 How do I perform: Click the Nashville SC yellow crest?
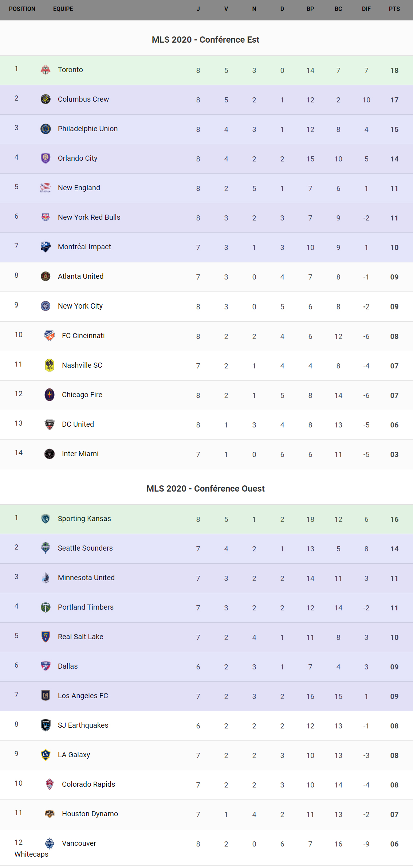click(50, 365)
